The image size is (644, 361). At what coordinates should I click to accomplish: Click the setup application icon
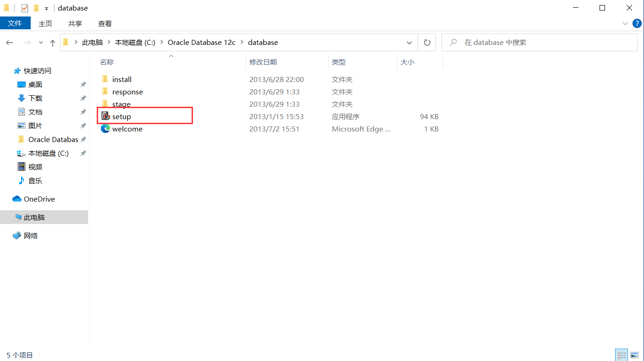coord(105,116)
